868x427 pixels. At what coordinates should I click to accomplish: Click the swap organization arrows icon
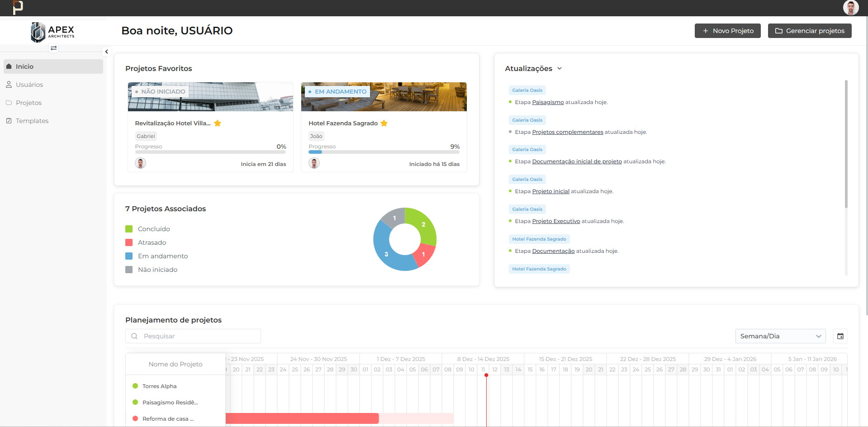53,48
